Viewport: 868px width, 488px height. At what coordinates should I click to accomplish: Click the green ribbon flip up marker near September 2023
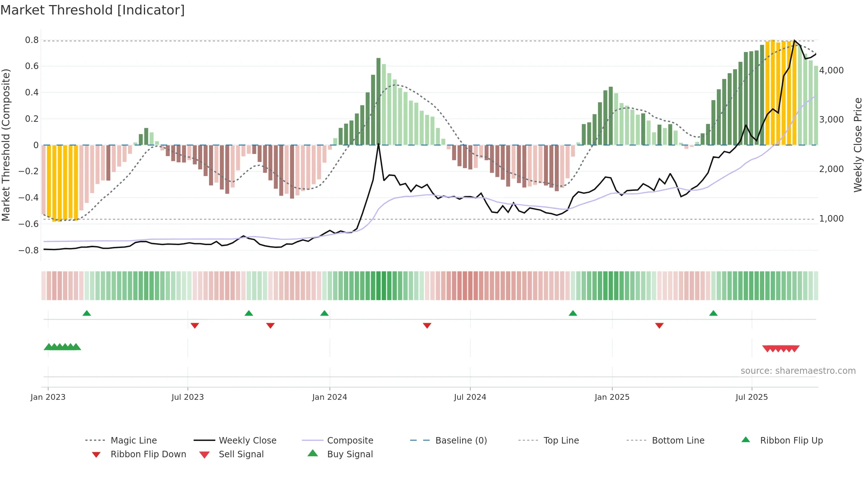pos(249,313)
